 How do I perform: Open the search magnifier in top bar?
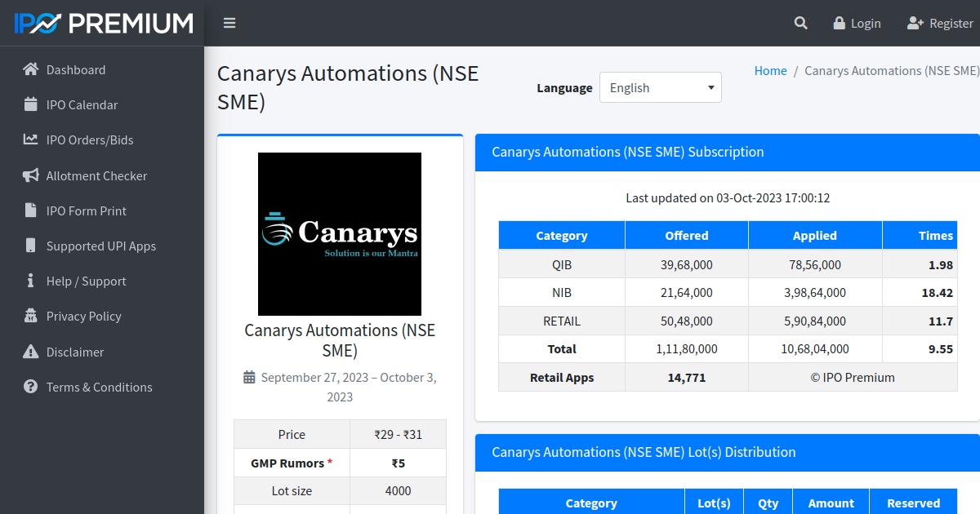800,23
